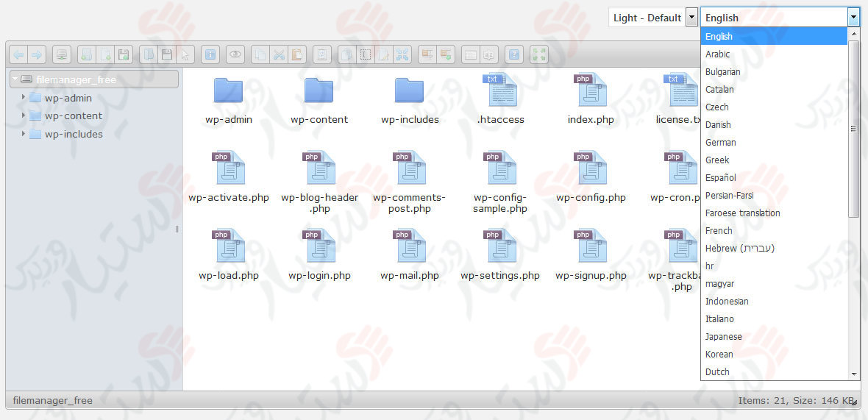Select the wp-login.php file
Screen dimensions: 868x420
[x=319, y=256]
